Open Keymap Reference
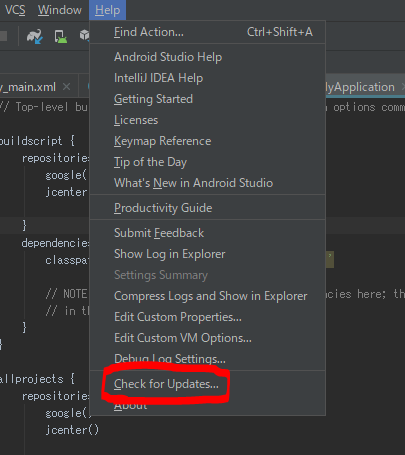This screenshot has height=455, width=405. pyautogui.click(x=207, y=141)
